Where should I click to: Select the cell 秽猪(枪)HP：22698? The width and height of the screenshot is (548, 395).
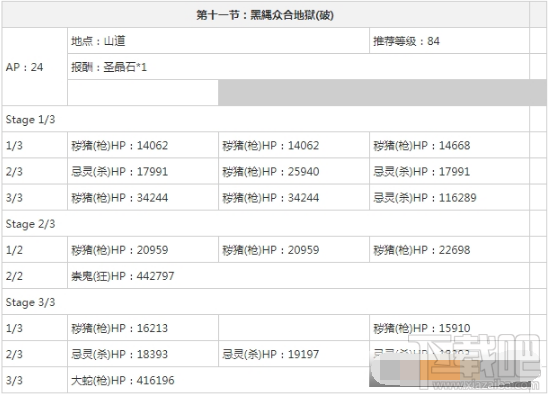pos(449,250)
